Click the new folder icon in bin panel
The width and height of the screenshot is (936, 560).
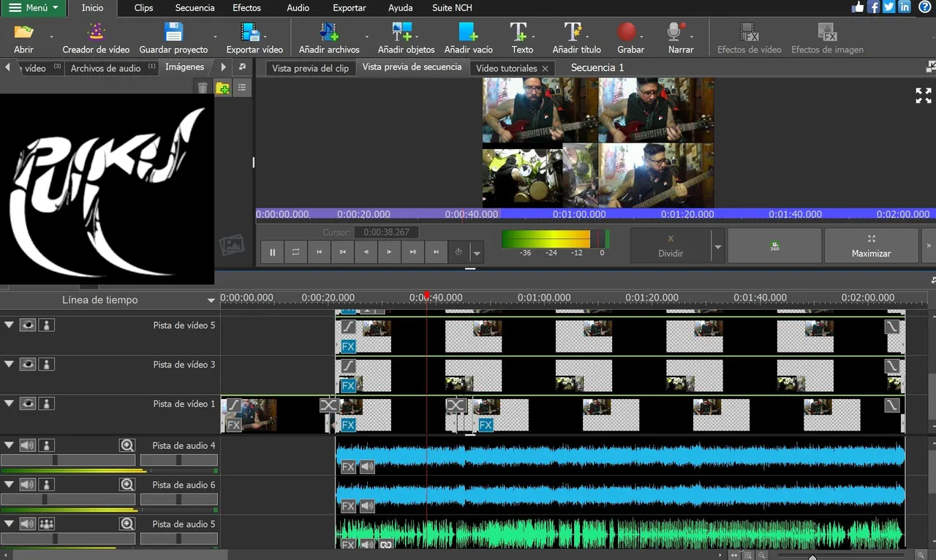point(222,88)
